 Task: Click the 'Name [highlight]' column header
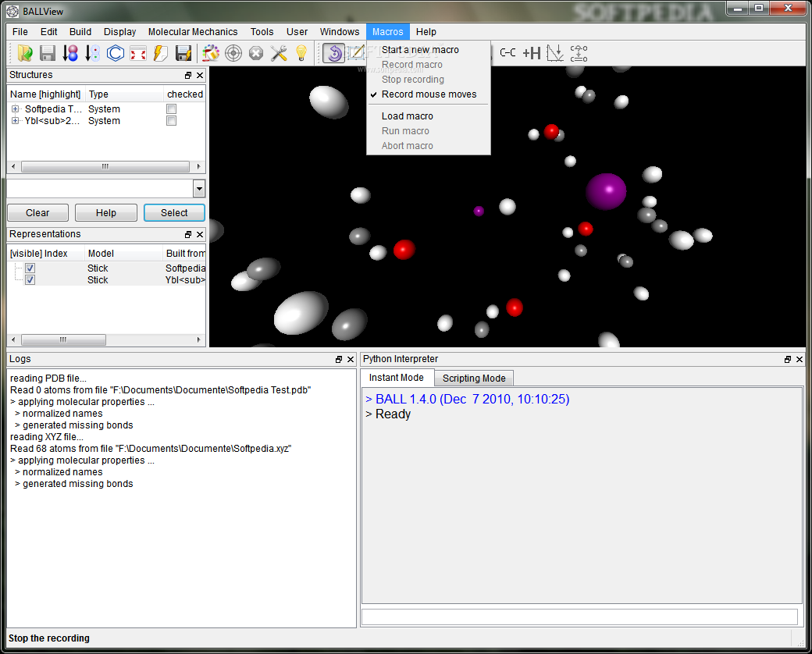pos(45,94)
